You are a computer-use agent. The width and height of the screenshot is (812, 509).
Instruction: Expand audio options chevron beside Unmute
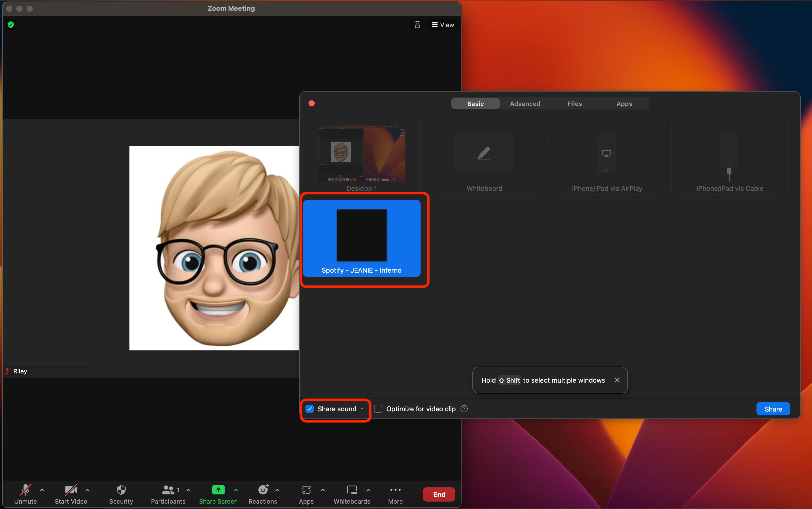coord(42,490)
